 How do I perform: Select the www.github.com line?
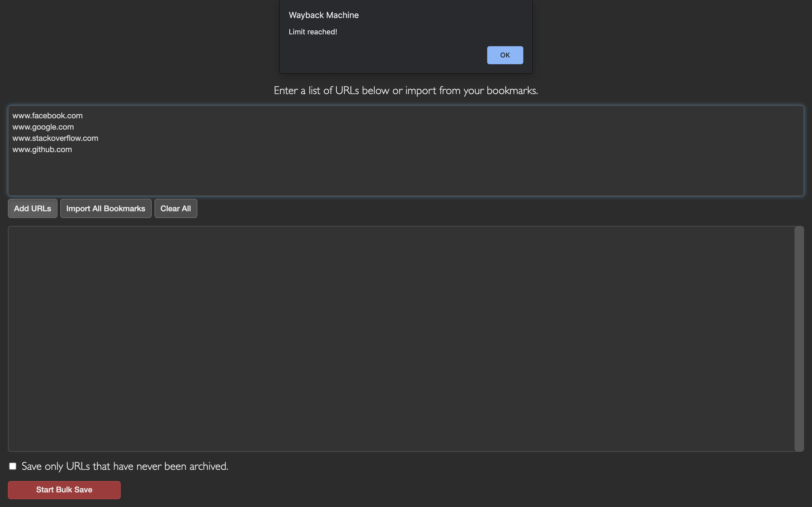42,149
